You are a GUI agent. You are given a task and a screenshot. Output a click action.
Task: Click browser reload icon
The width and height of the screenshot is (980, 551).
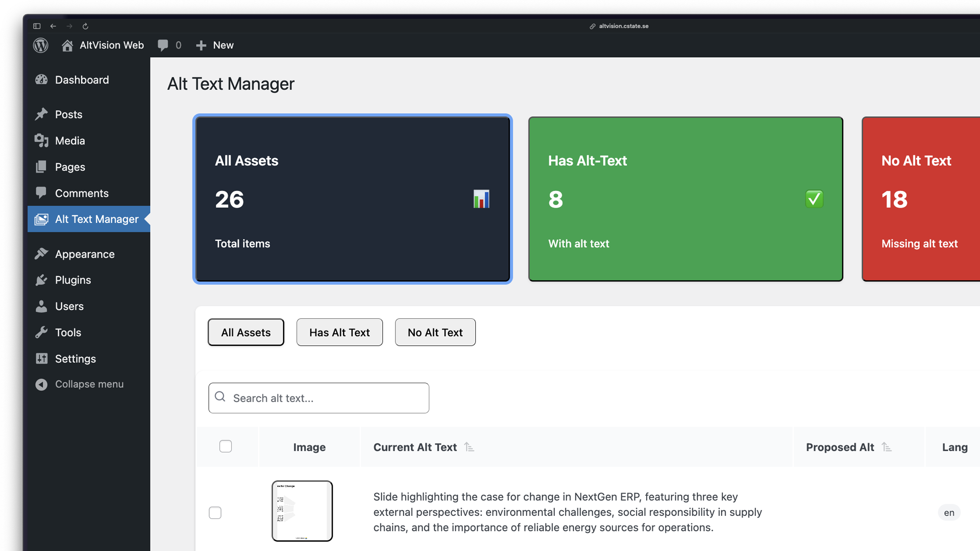click(85, 26)
